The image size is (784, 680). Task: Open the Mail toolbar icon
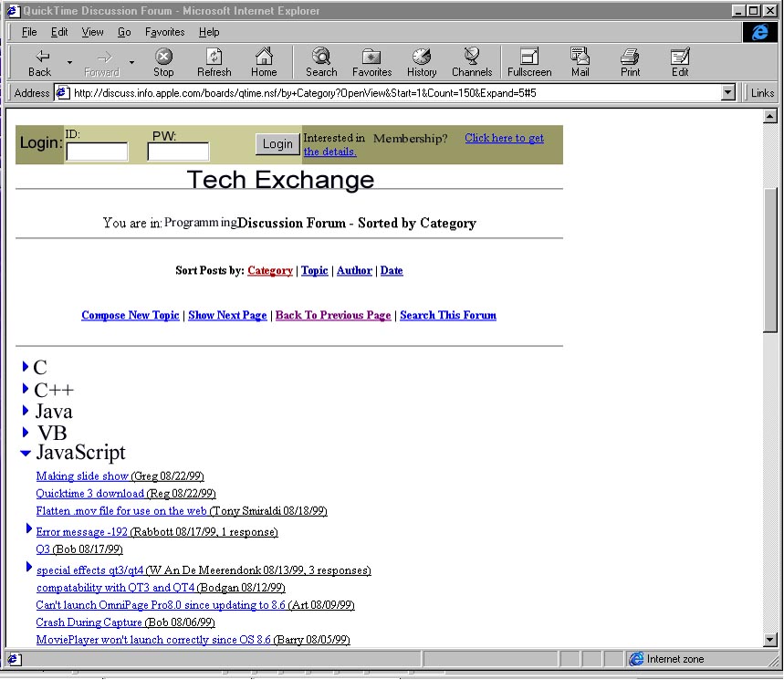(580, 58)
